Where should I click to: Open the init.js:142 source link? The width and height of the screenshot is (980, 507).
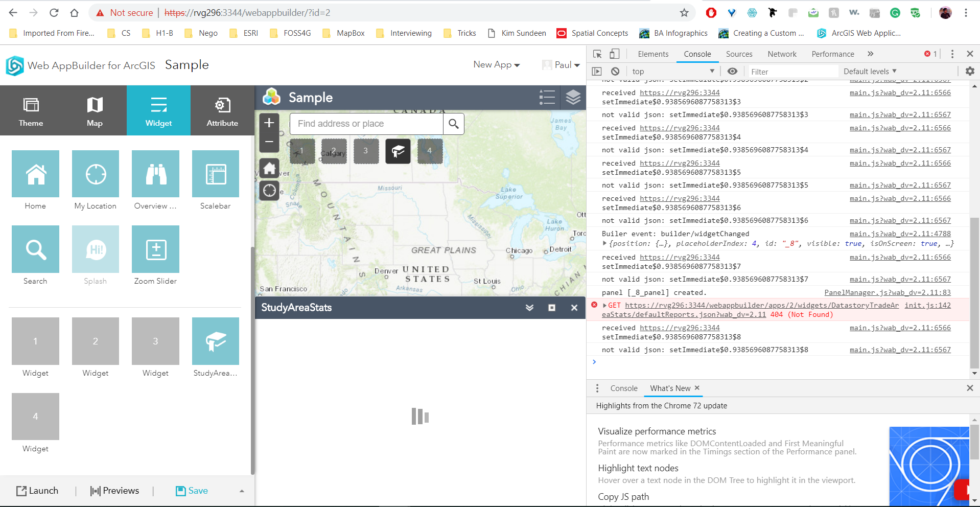[x=927, y=306]
